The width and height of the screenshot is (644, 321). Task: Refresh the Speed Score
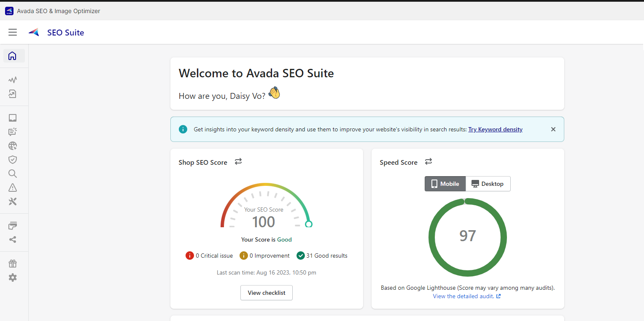point(428,162)
